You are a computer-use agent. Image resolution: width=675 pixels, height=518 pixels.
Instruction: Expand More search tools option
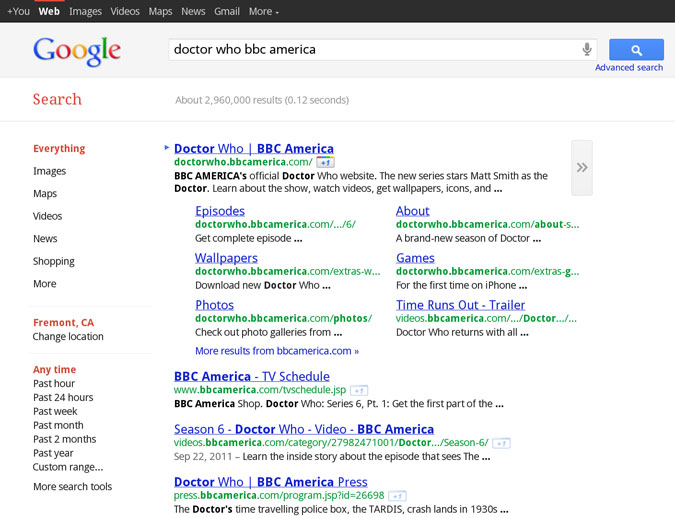[x=72, y=487]
